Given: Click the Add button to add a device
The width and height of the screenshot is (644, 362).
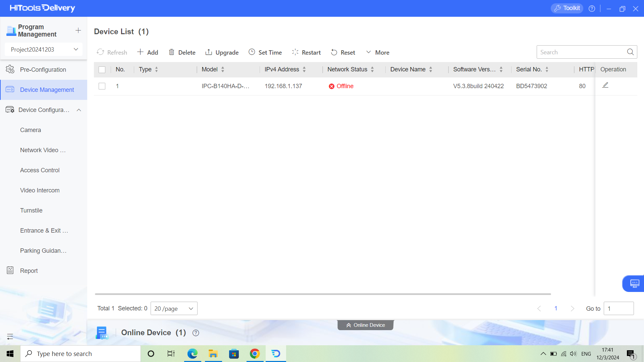Looking at the screenshot, I should pos(148,52).
